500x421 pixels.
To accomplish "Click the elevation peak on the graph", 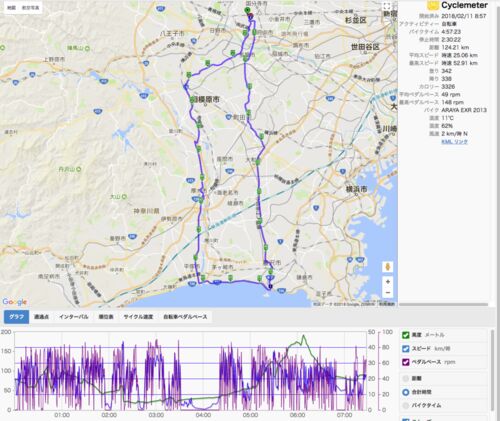I will pyautogui.click(x=303, y=336).
